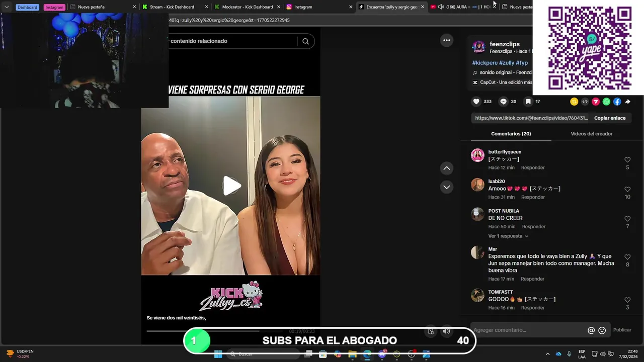
Task: Click the microphone tray icon
Action: pyautogui.click(x=569, y=354)
